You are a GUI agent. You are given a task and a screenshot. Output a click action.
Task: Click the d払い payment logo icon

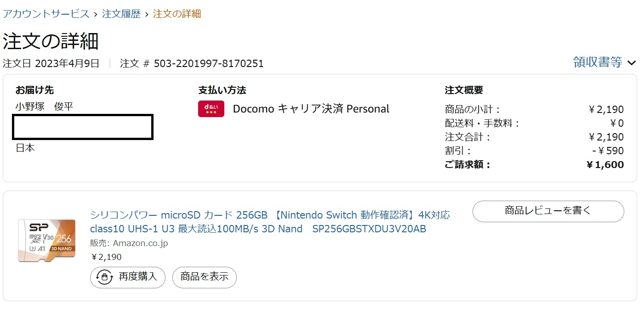[x=211, y=109]
